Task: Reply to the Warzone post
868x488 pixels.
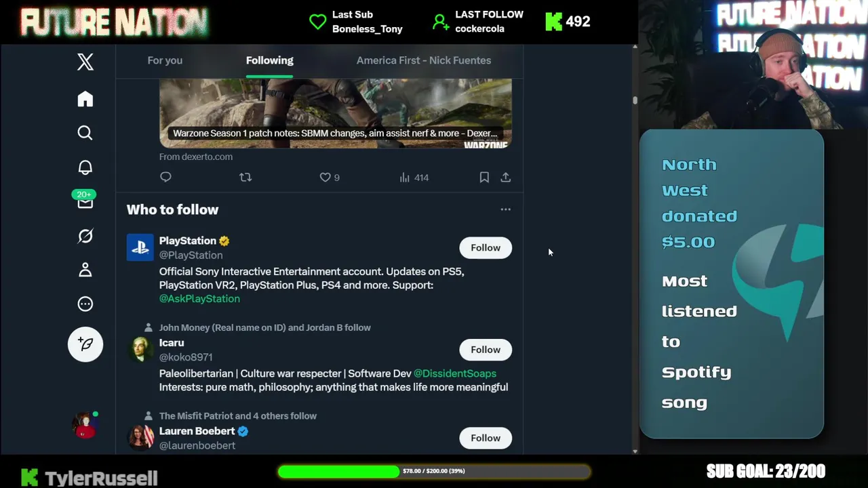Action: (x=165, y=177)
